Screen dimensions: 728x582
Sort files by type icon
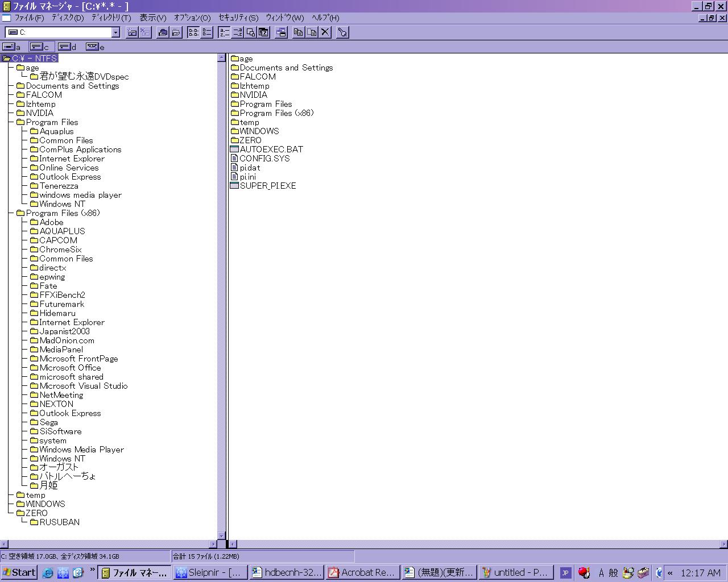point(237,32)
